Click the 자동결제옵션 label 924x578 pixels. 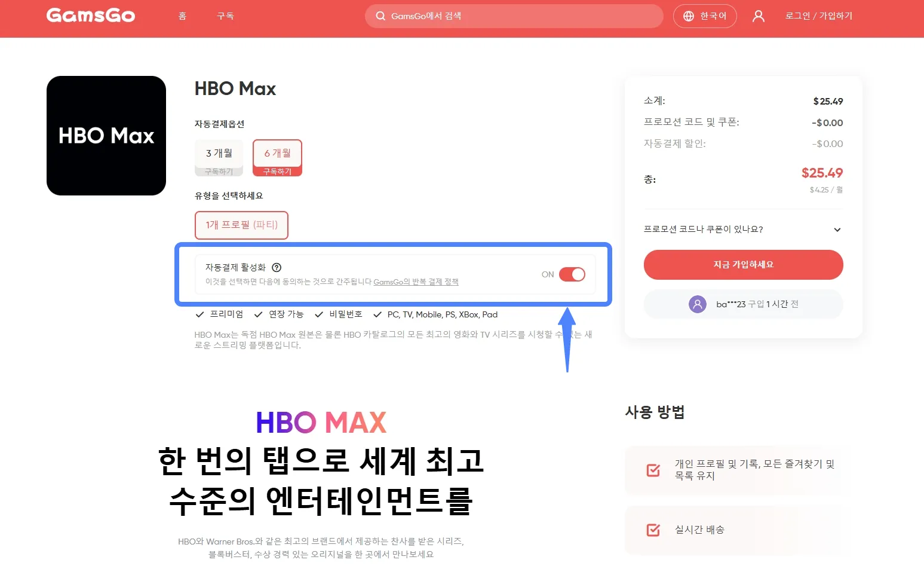pos(219,124)
